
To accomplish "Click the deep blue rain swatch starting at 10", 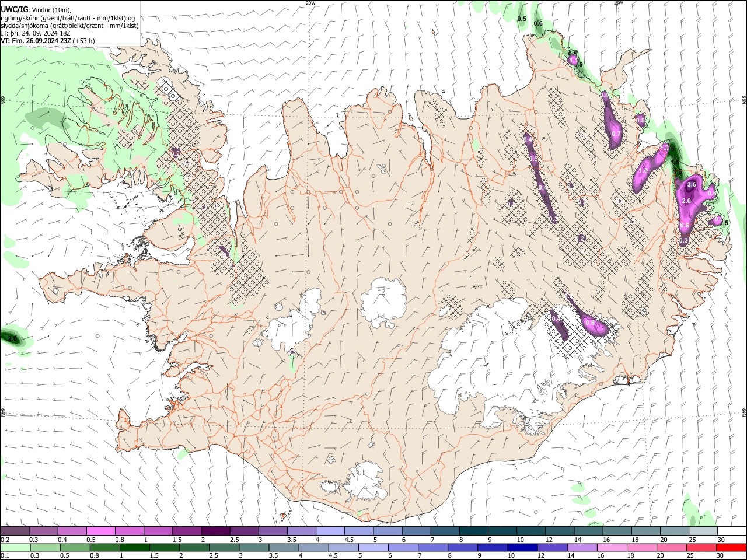I will [x=523, y=547].
